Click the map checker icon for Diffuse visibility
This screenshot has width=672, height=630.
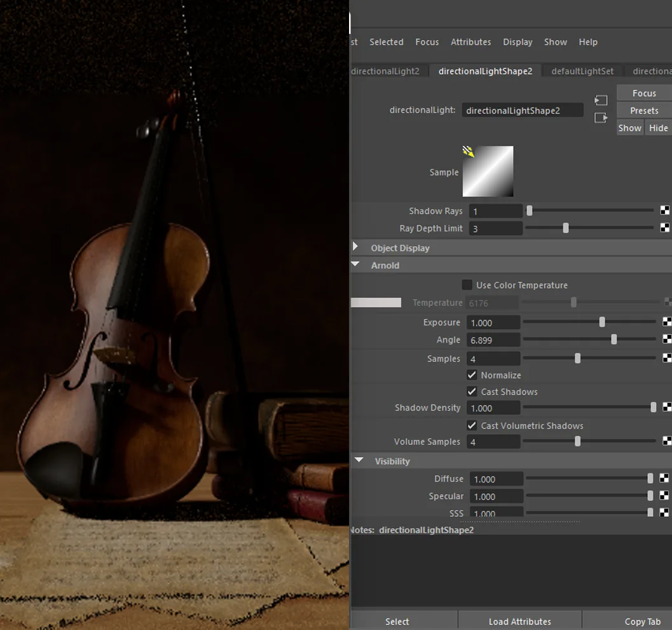point(664,478)
